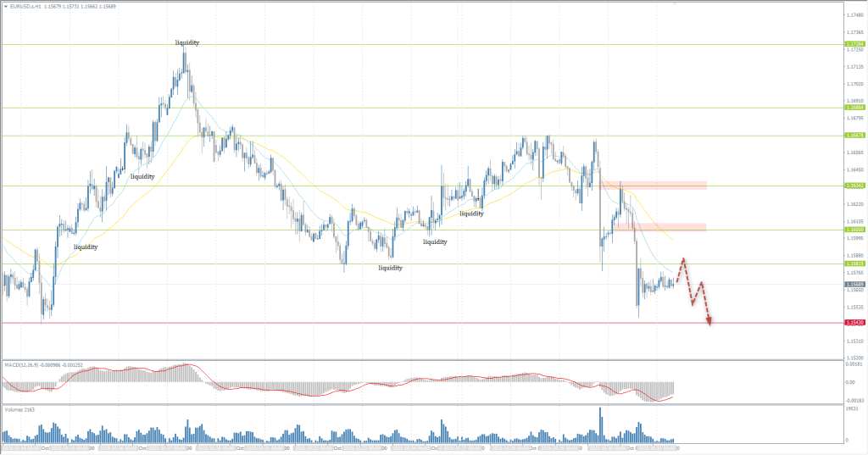The image size is (868, 455).
Task: Select the green 1.17284 price level label
Action: click(x=854, y=44)
